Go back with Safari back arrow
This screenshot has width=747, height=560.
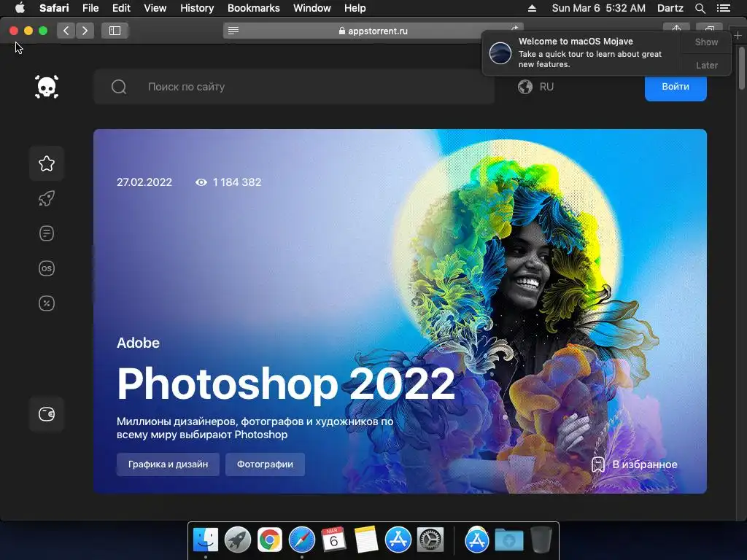[x=66, y=31]
